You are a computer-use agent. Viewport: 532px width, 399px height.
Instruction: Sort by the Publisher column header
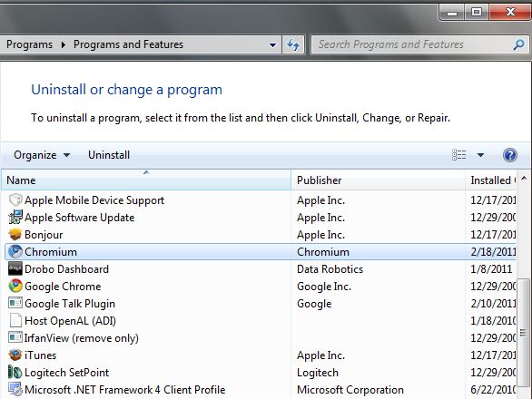point(378,180)
